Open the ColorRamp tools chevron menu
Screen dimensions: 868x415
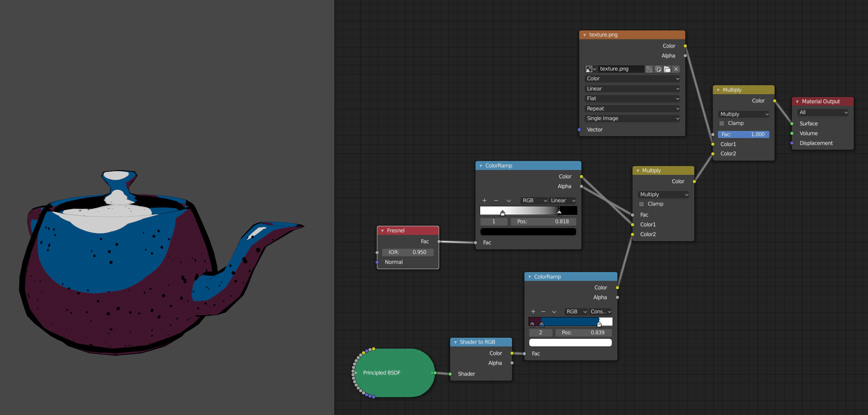coord(509,201)
